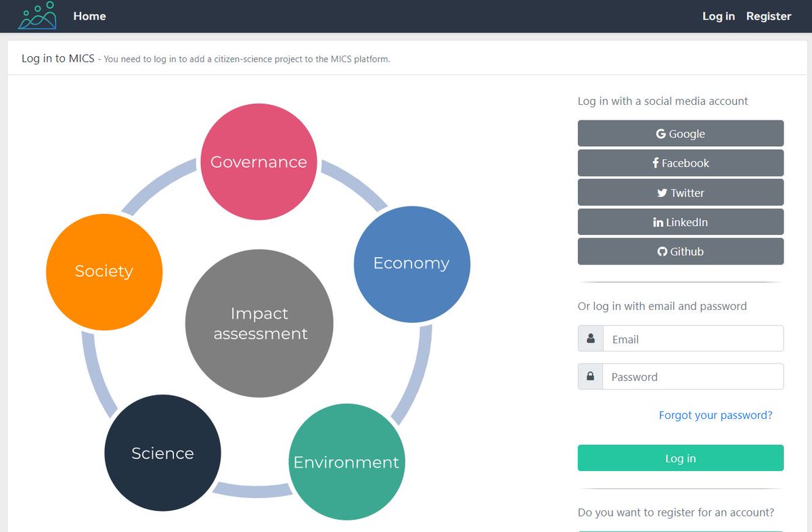Click the Impact assessment center circle
The height and width of the screenshot is (532, 812).
coord(259,324)
